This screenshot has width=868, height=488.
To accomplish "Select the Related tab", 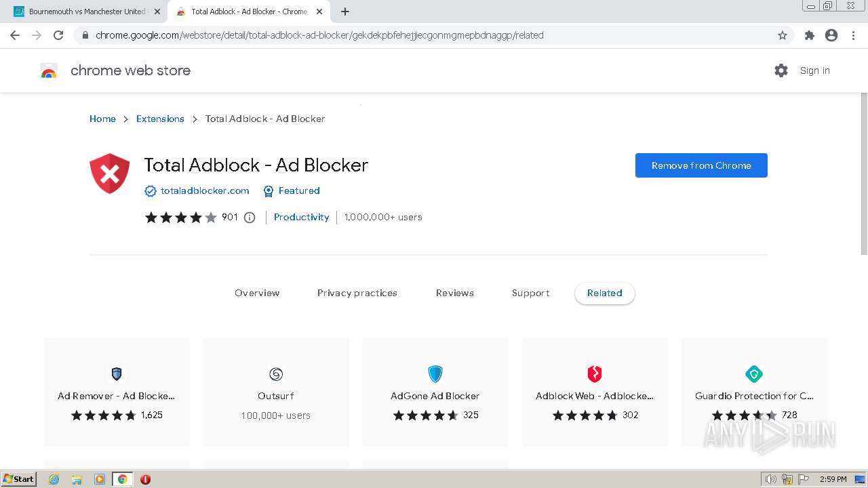I will (605, 293).
